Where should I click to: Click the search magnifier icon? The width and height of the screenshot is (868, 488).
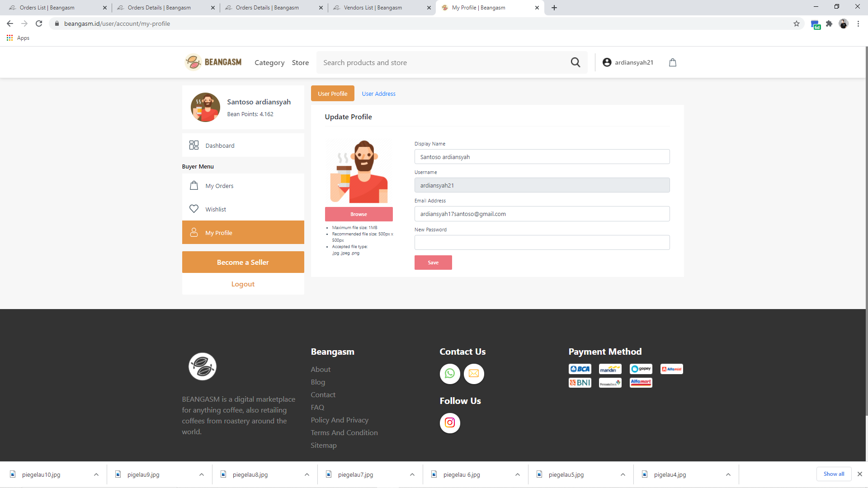pyautogui.click(x=575, y=62)
